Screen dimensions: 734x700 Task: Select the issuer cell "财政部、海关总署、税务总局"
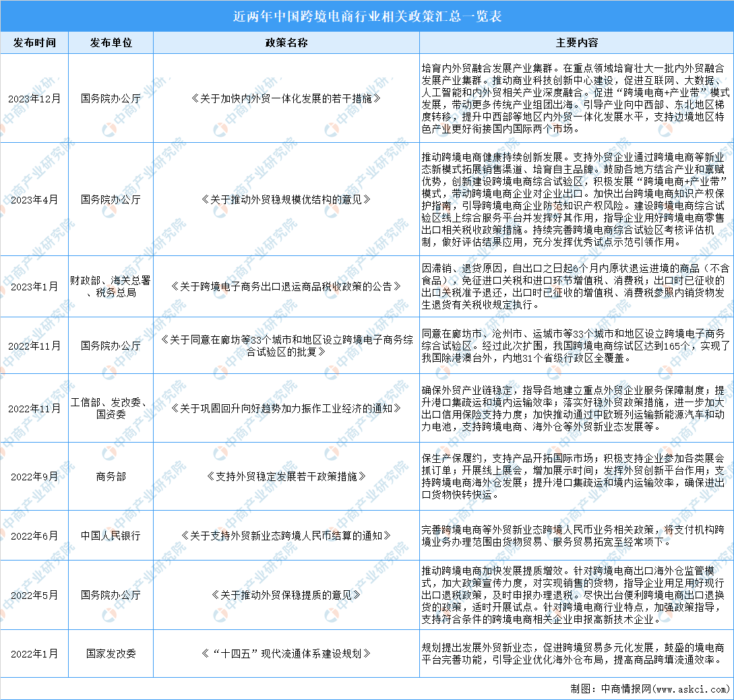pyautogui.click(x=111, y=286)
